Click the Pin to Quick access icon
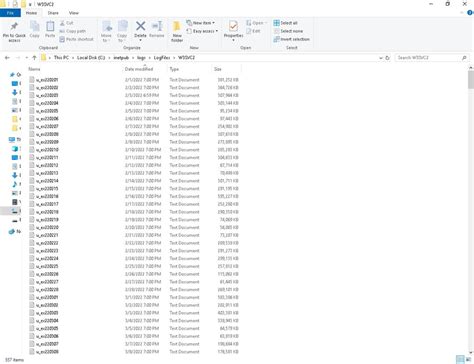The image size is (474, 364). click(x=14, y=27)
